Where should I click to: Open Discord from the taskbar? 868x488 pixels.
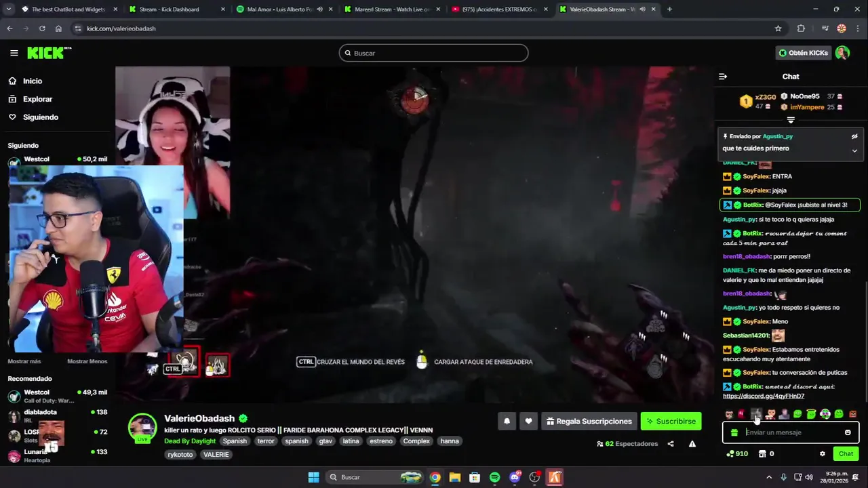click(515, 477)
